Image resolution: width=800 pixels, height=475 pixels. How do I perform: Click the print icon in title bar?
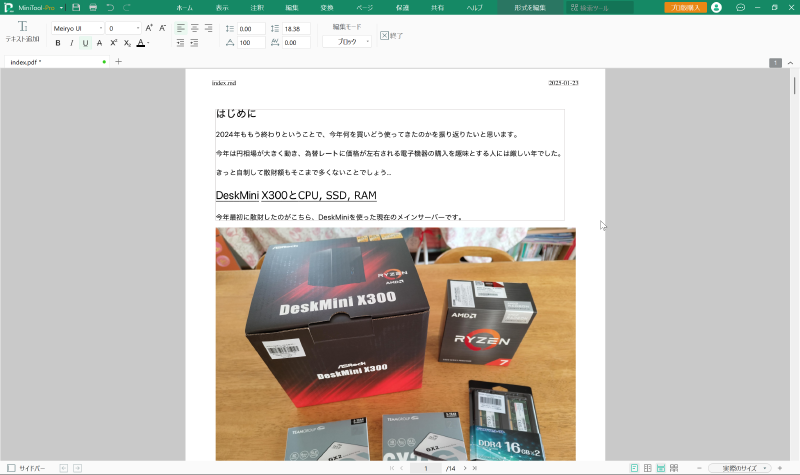click(93, 7)
